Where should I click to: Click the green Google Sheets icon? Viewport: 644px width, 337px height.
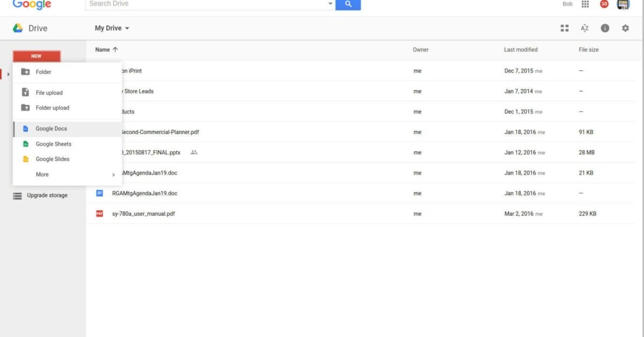point(25,144)
